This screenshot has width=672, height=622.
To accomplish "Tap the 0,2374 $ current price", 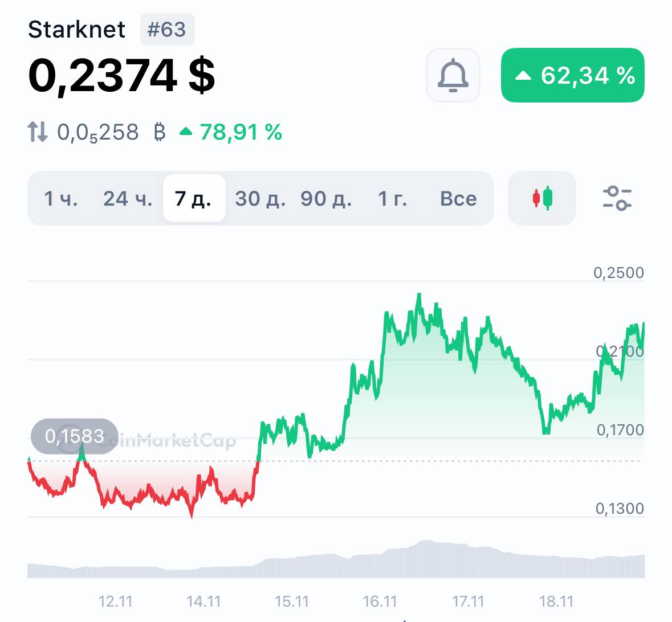I will coord(121,75).
